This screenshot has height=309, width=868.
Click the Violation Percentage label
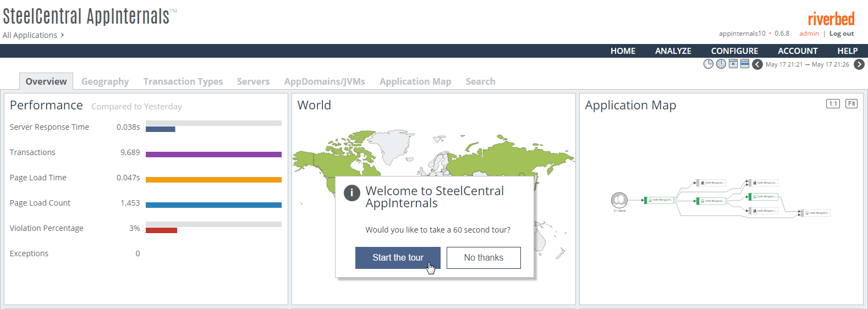click(47, 228)
